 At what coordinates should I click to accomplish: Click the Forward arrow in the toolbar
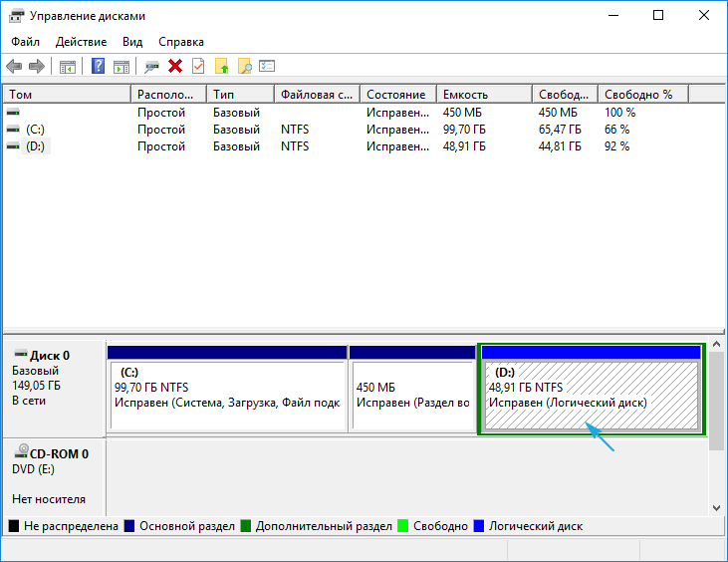(x=37, y=67)
